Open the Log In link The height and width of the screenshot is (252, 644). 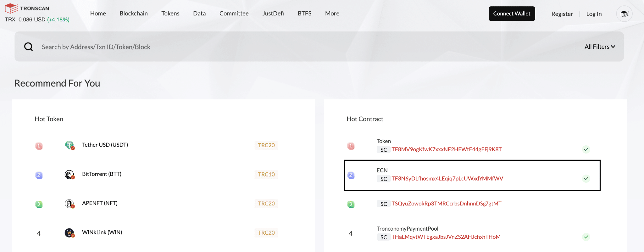click(594, 14)
